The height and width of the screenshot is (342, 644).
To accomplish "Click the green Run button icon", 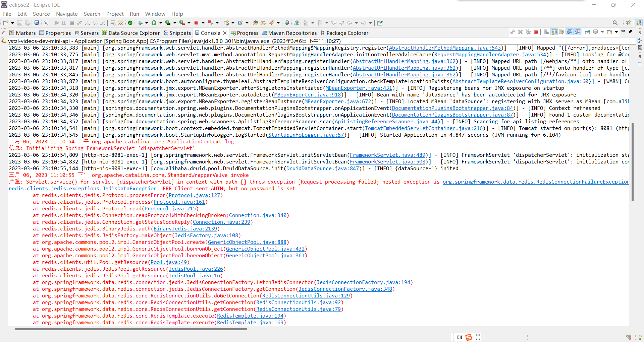I will tap(154, 23).
